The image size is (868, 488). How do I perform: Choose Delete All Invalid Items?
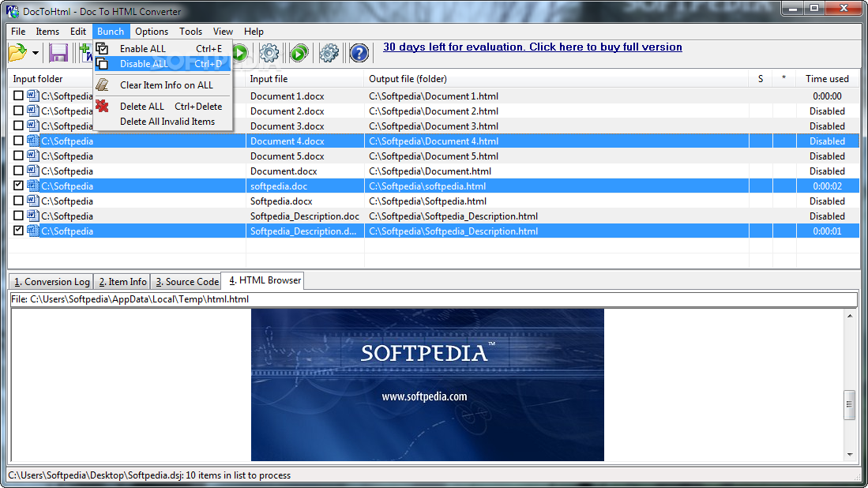tap(163, 122)
